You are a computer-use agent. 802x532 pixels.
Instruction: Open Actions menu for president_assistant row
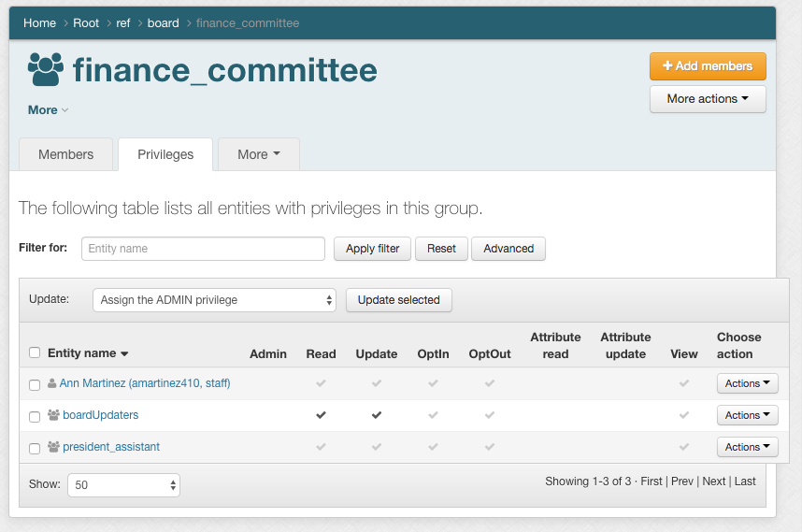747,447
